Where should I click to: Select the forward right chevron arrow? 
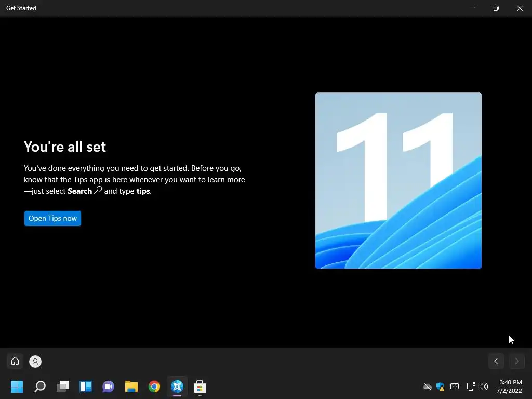pos(517,362)
